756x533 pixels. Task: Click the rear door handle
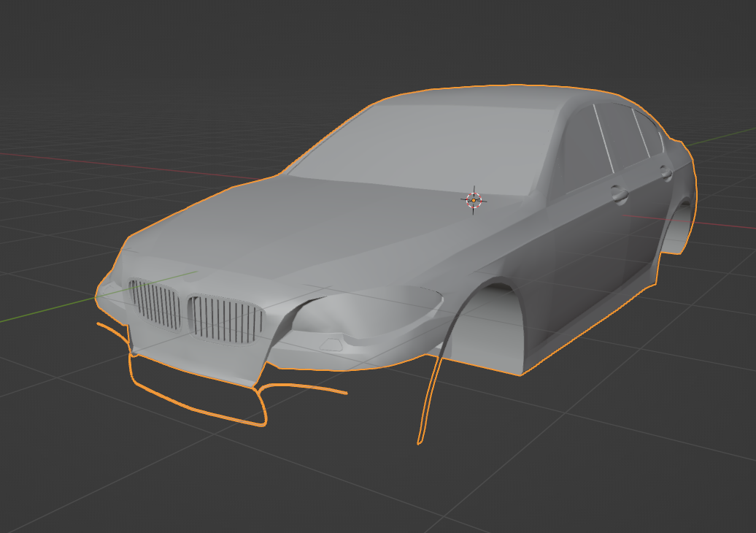tap(666, 173)
